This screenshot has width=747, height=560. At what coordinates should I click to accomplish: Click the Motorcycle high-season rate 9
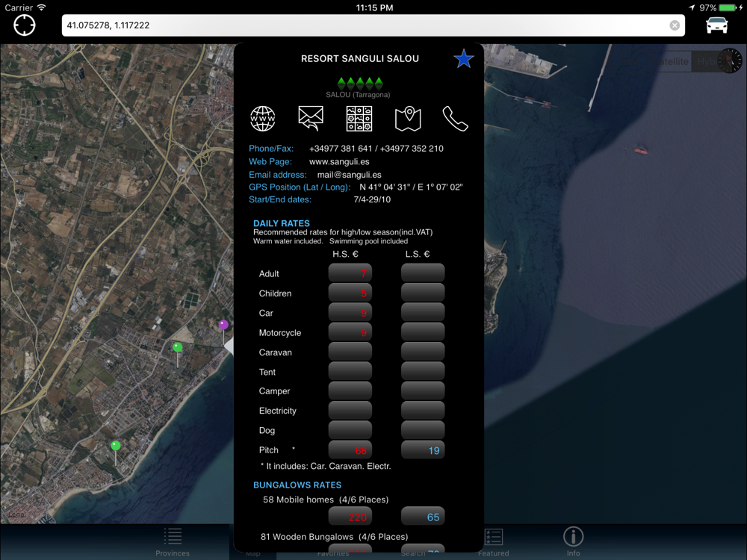tap(350, 332)
